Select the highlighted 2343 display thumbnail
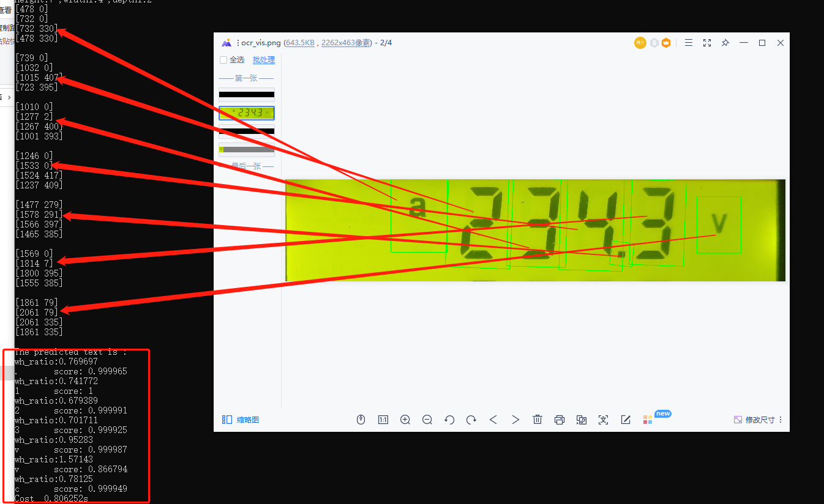Screen dimensions: 824x504 pyautogui.click(x=246, y=113)
